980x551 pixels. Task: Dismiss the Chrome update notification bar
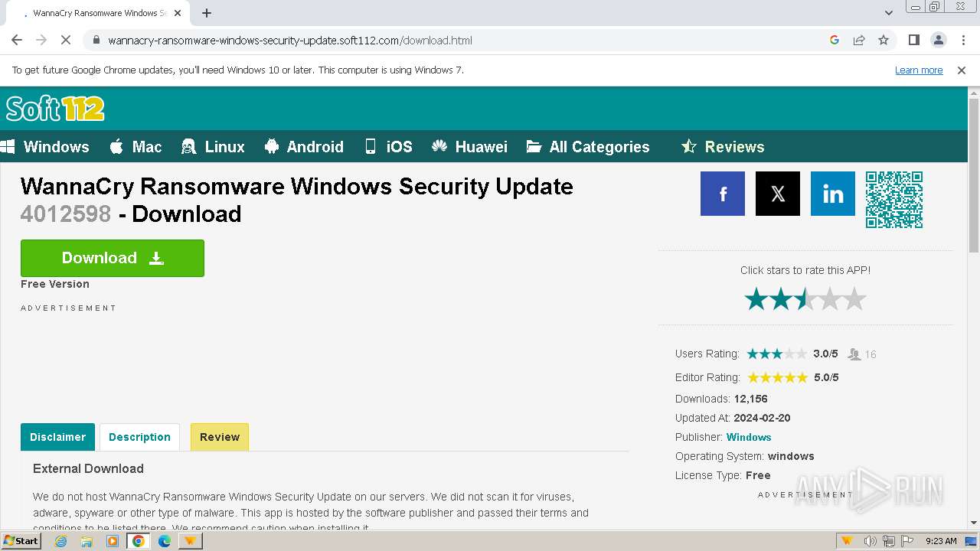[962, 70]
